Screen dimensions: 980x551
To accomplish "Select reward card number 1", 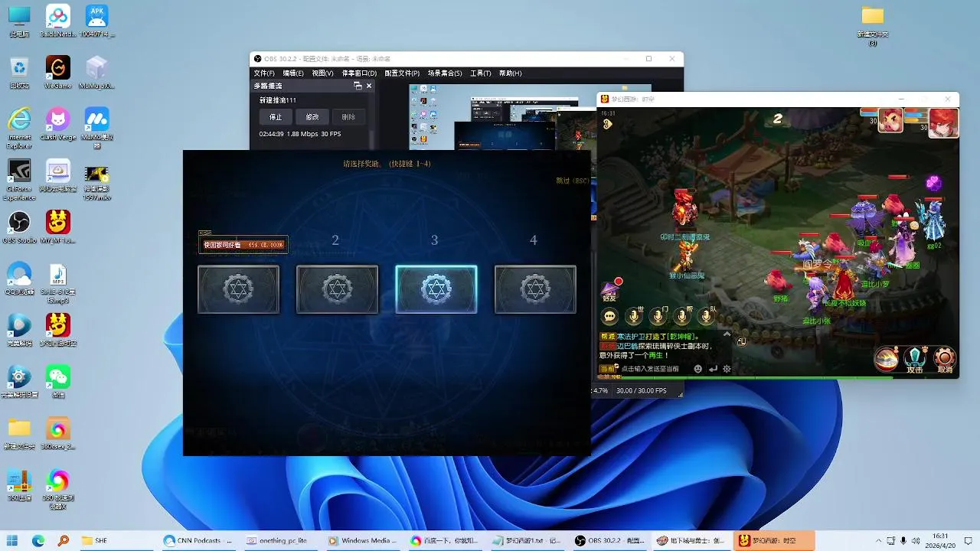I will (238, 289).
